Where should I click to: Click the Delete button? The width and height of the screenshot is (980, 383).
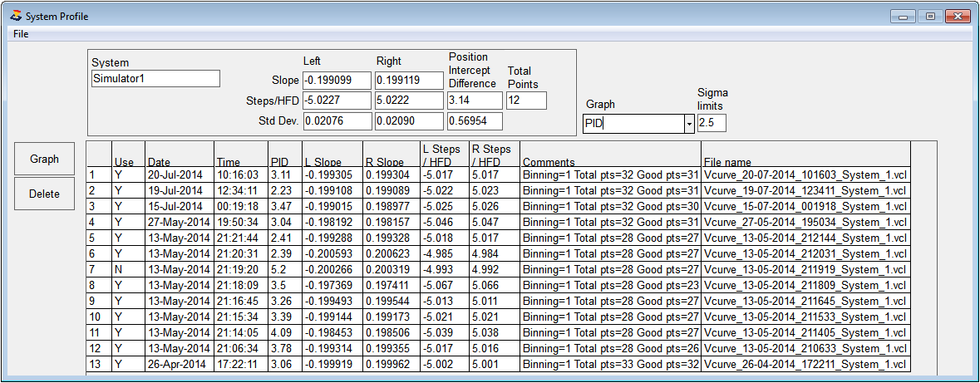pos(44,194)
